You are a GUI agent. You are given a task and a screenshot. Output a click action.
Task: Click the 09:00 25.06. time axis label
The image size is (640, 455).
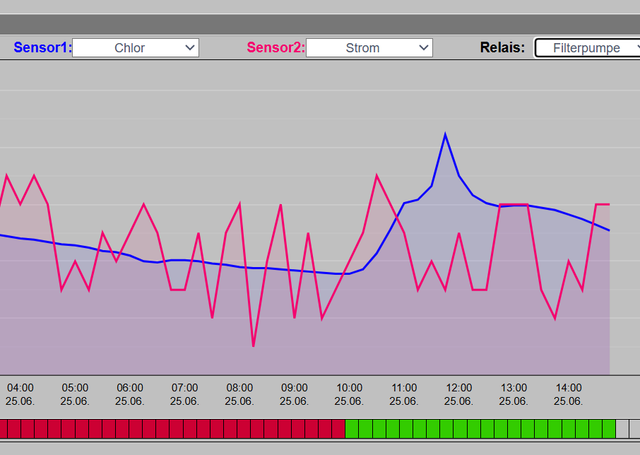(x=294, y=394)
